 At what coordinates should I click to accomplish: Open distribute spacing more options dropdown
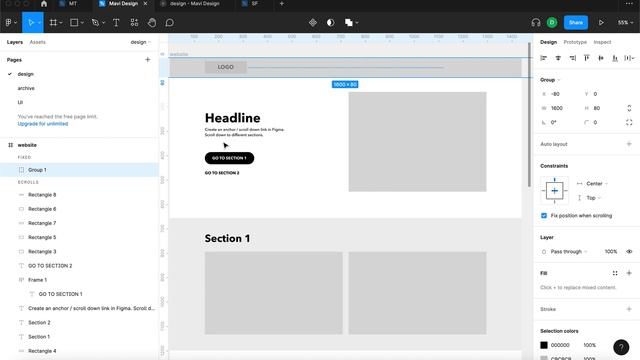(x=629, y=58)
